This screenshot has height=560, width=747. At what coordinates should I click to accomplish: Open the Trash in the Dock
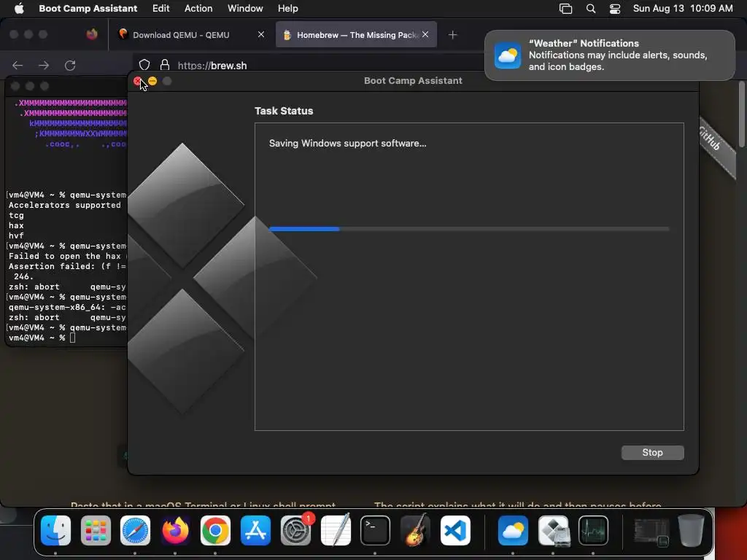click(x=692, y=530)
